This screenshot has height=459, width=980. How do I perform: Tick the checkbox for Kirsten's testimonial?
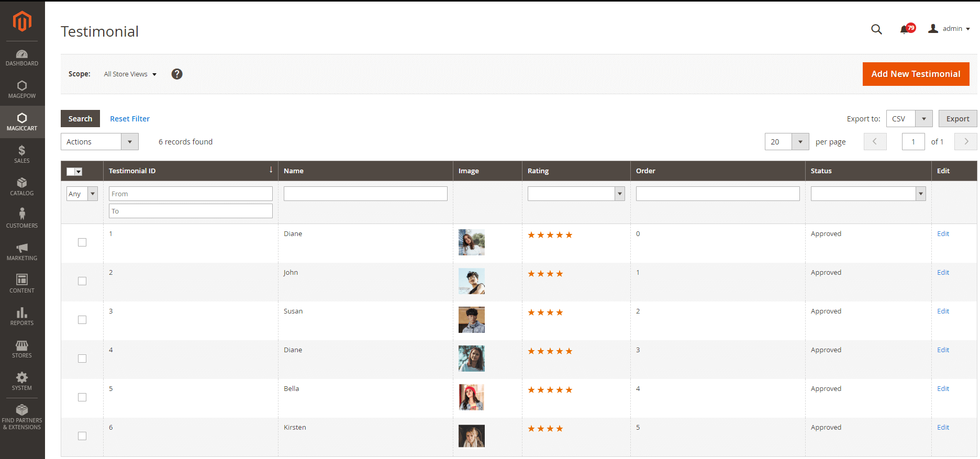(x=82, y=436)
